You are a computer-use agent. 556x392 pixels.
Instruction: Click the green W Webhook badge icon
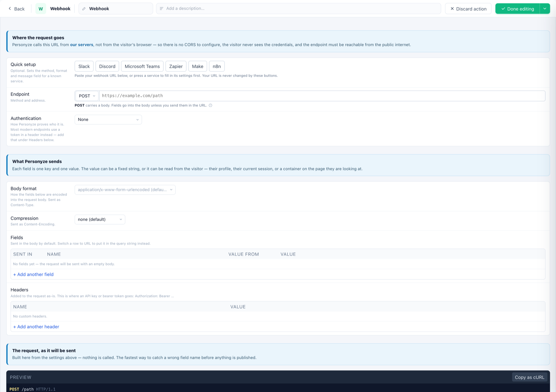(x=40, y=9)
